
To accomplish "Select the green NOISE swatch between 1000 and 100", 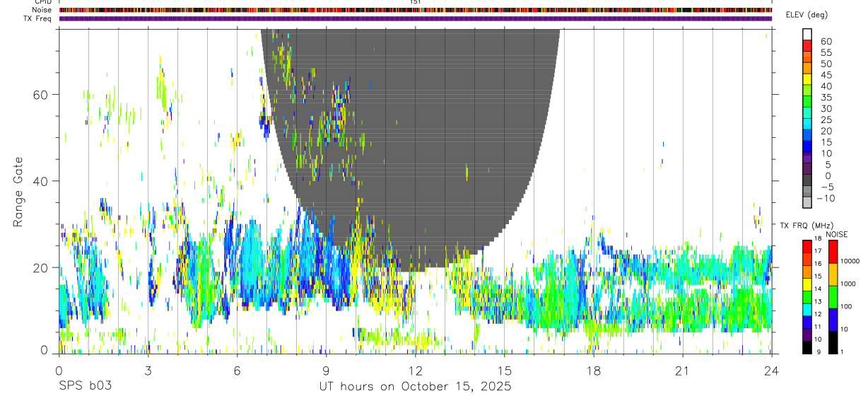I will (x=833, y=297).
